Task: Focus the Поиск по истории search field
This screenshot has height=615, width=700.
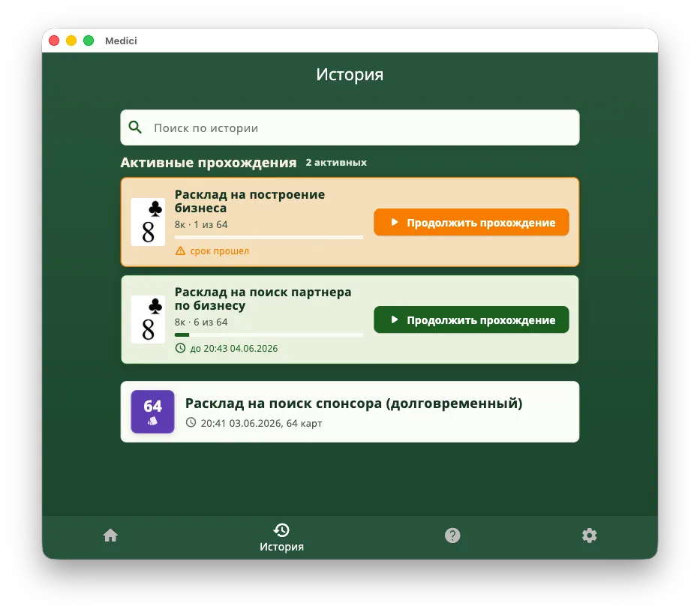Action: [x=350, y=127]
